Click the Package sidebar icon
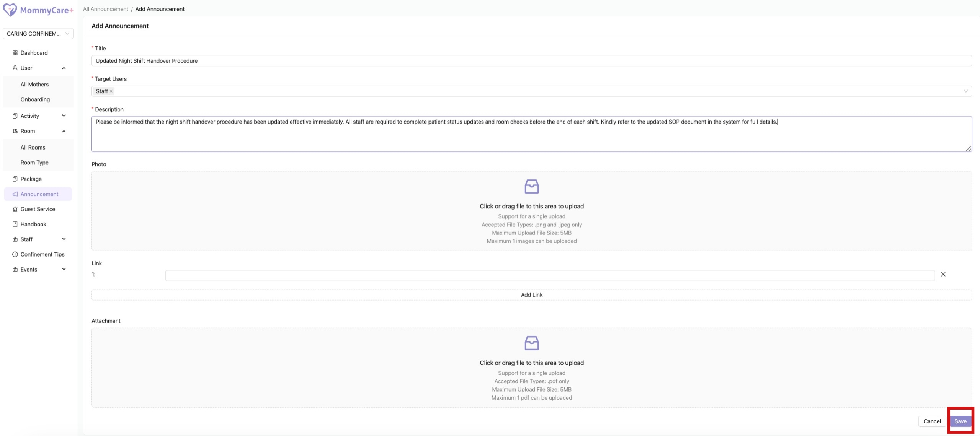The width and height of the screenshot is (980, 436). point(15,179)
